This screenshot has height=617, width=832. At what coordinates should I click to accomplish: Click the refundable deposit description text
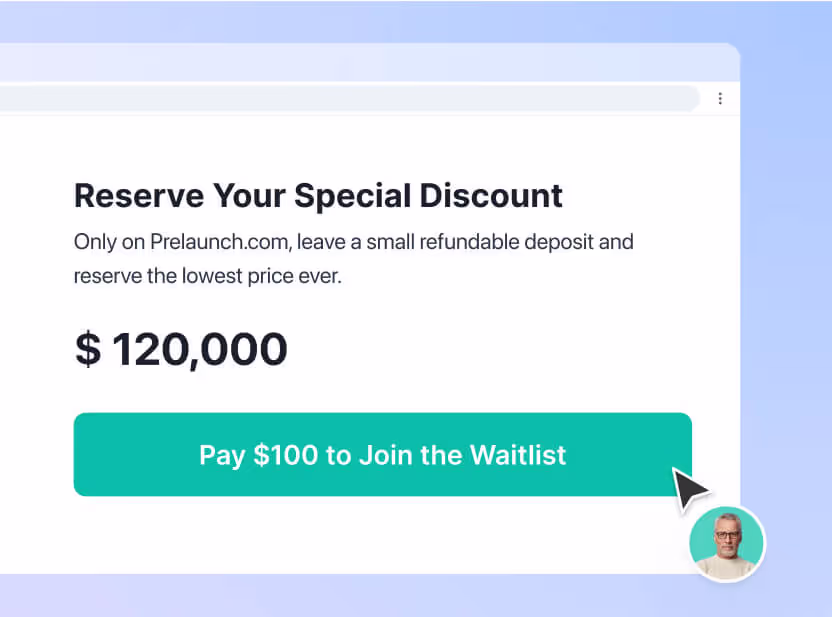(353, 258)
